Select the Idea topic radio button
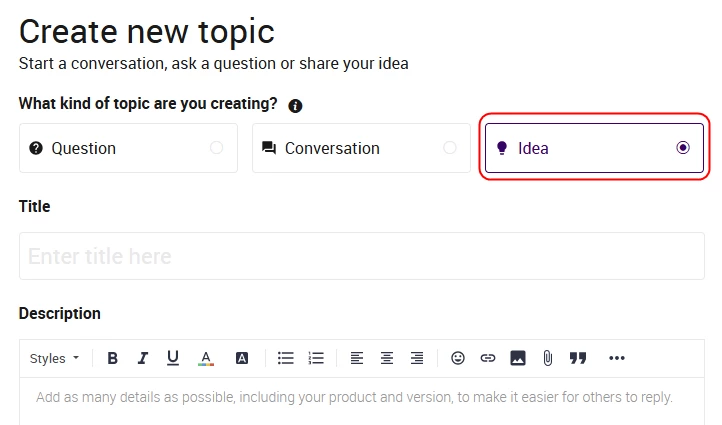 coord(683,148)
